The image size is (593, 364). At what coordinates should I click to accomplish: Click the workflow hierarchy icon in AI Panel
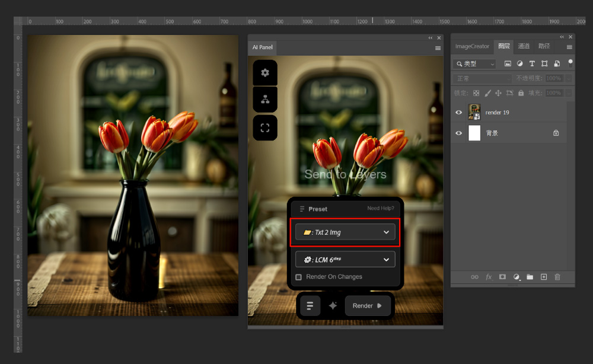(x=265, y=100)
